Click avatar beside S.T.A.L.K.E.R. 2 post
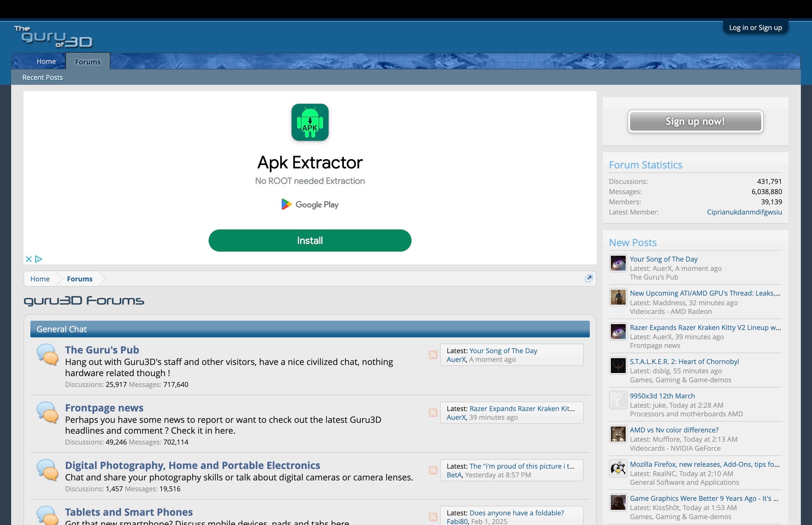812x525 pixels. click(x=618, y=366)
